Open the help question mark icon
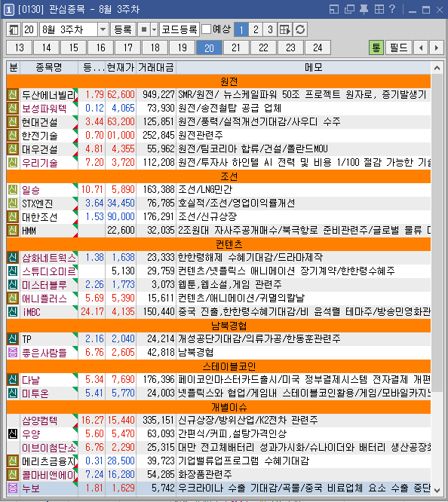Viewport: 448px width, 502px height. [x=392, y=9]
